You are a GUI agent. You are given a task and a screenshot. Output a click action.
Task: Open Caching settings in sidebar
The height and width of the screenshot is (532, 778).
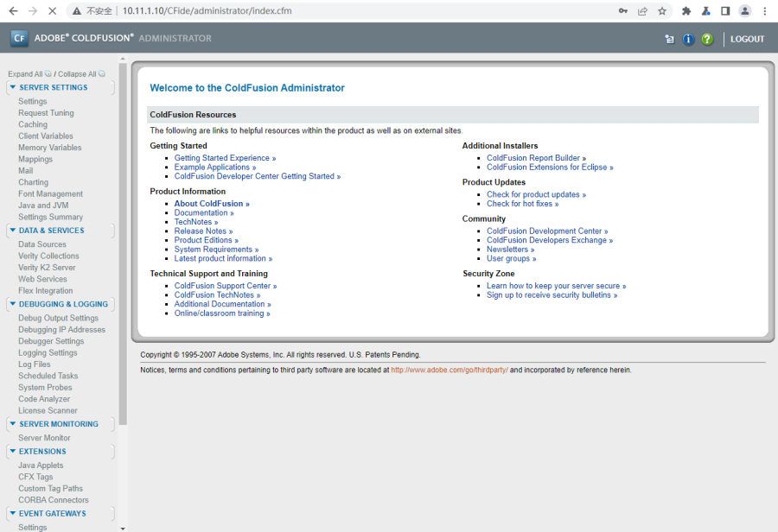33,124
